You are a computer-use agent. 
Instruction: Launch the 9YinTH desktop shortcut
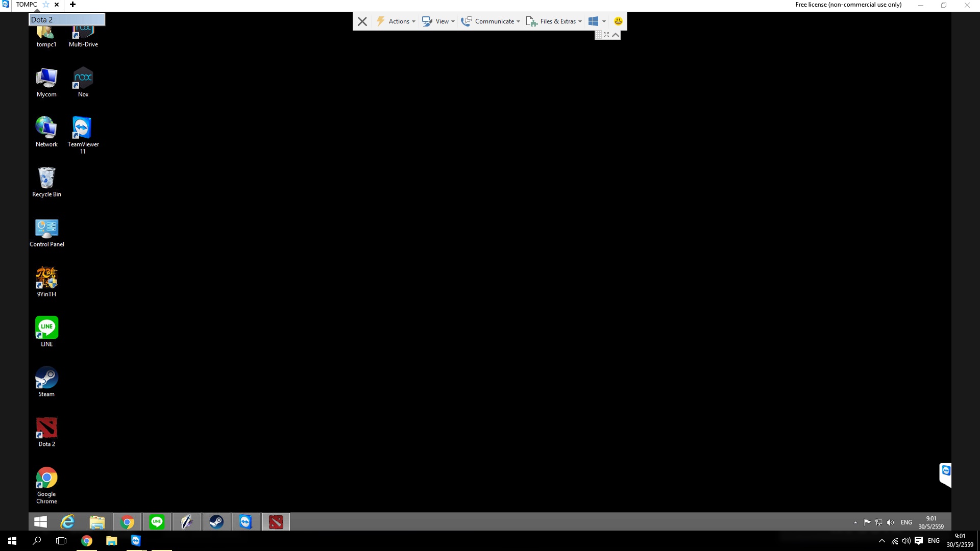coord(46,282)
